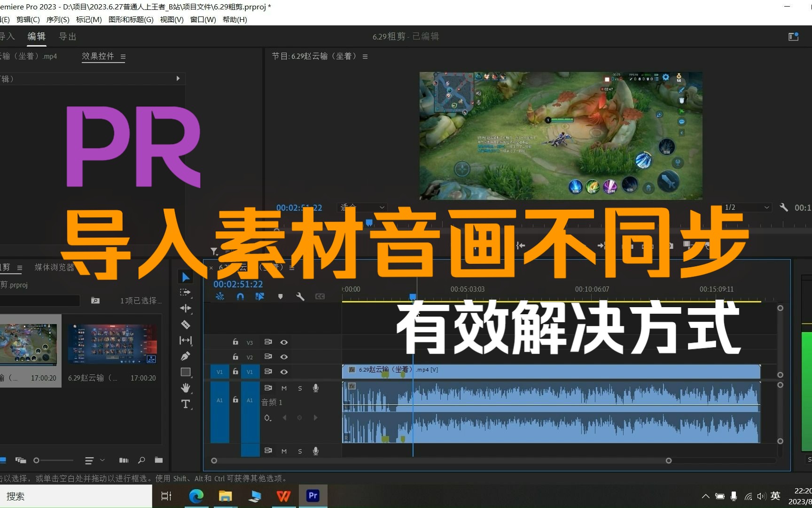Open the program monitor panel menu
The height and width of the screenshot is (508, 812).
(x=365, y=56)
